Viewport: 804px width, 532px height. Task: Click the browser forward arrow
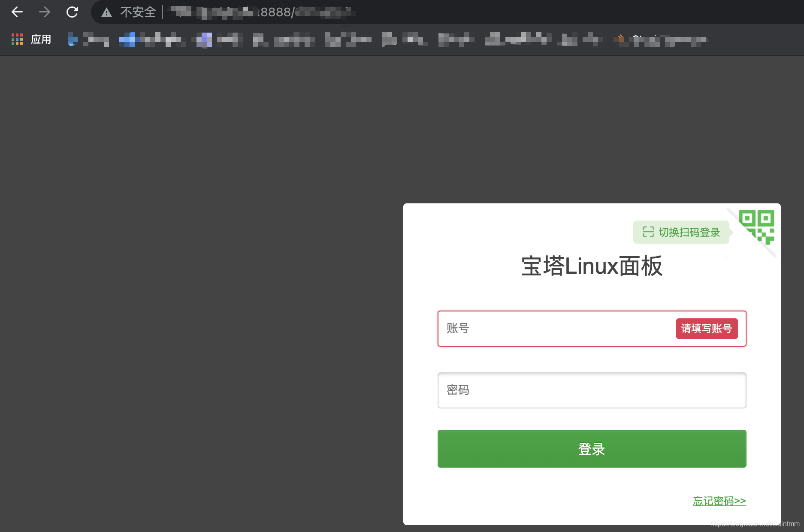(45, 12)
